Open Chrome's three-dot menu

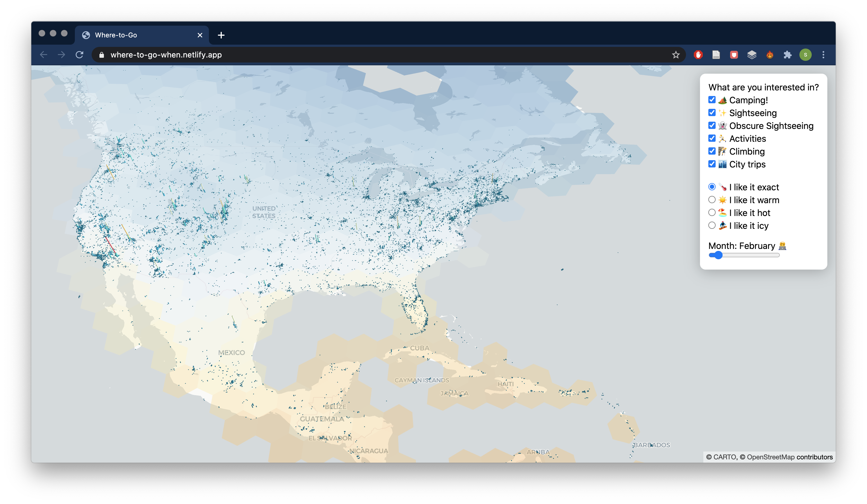tap(823, 55)
